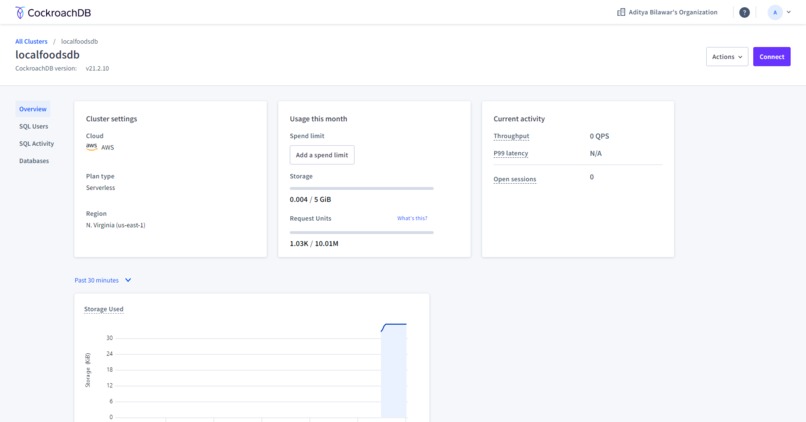Viewport: 806px width, 422px height.
Task: Click the Open sessions label
Action: pos(515,179)
